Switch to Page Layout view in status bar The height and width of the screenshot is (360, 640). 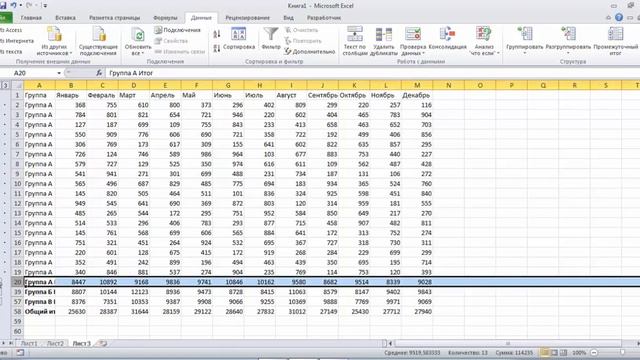554,352
